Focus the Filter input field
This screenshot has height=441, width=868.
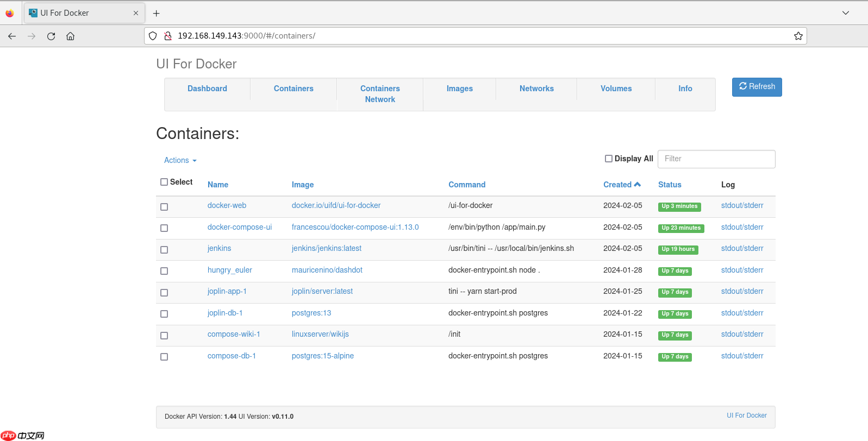[716, 159]
